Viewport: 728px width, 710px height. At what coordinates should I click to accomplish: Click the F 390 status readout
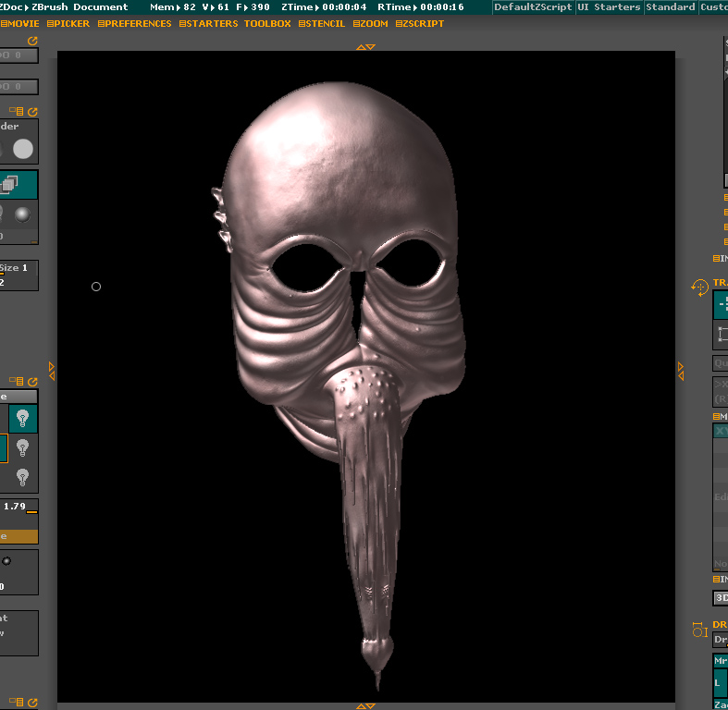point(253,7)
